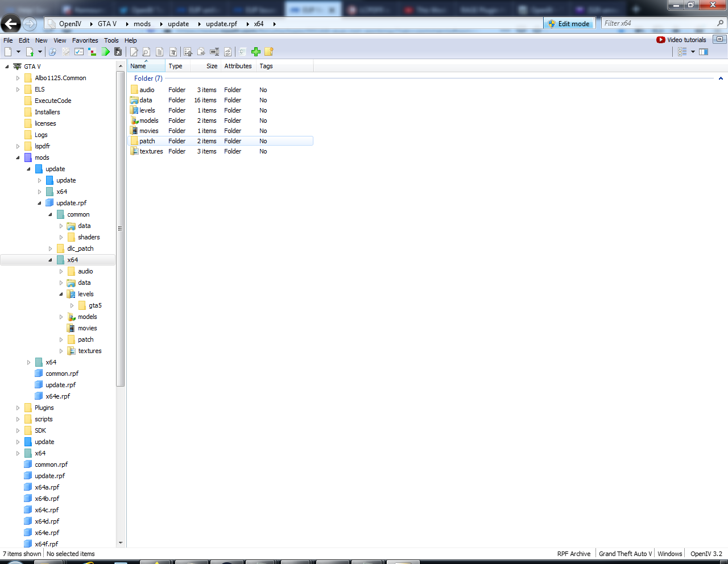Click the list with up-arrow toolbar icon

tap(188, 52)
